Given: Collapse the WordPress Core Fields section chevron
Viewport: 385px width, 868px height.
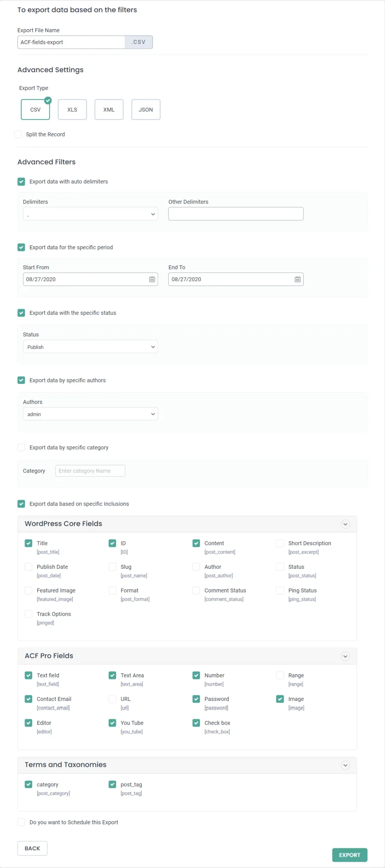Looking at the screenshot, I should (x=345, y=524).
